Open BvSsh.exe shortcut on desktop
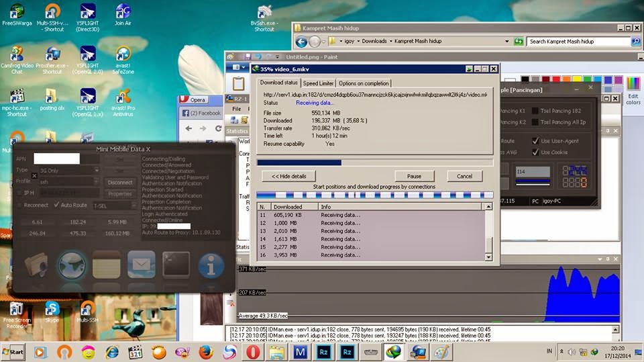The image size is (644, 362). point(263,19)
